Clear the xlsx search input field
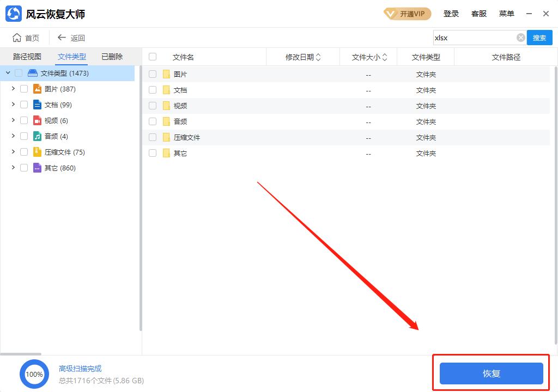This screenshot has width=558, height=392. tap(520, 38)
